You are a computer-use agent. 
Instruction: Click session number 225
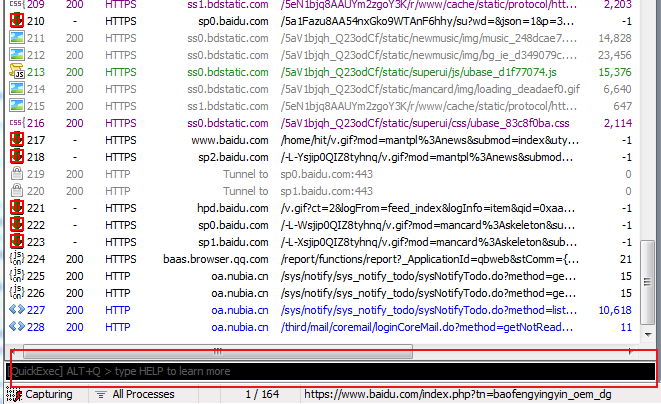36,276
